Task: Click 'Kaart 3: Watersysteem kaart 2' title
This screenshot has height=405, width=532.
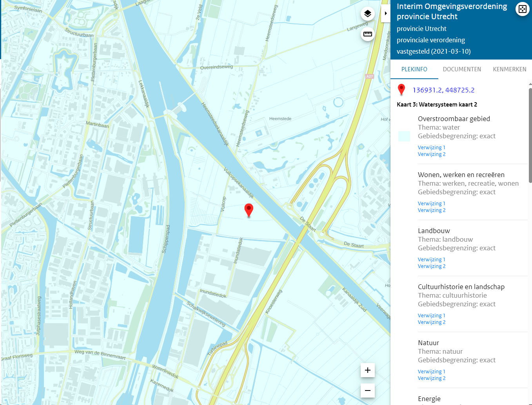Action: point(437,105)
